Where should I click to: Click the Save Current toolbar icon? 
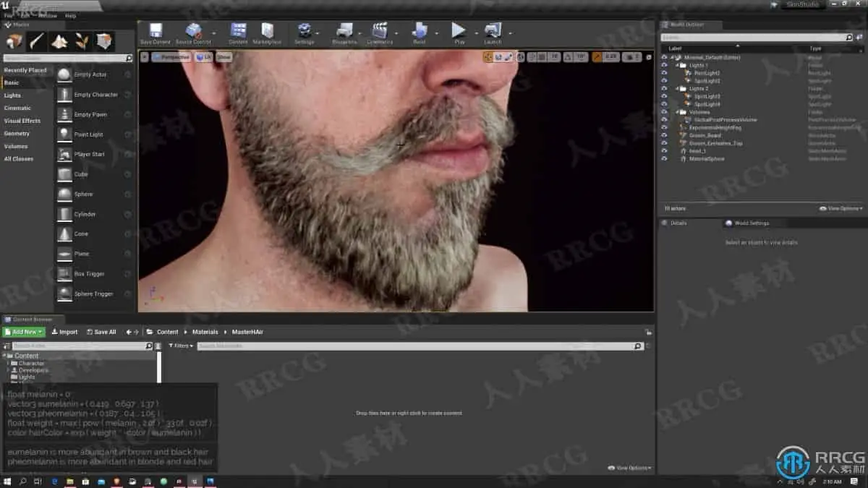155,31
